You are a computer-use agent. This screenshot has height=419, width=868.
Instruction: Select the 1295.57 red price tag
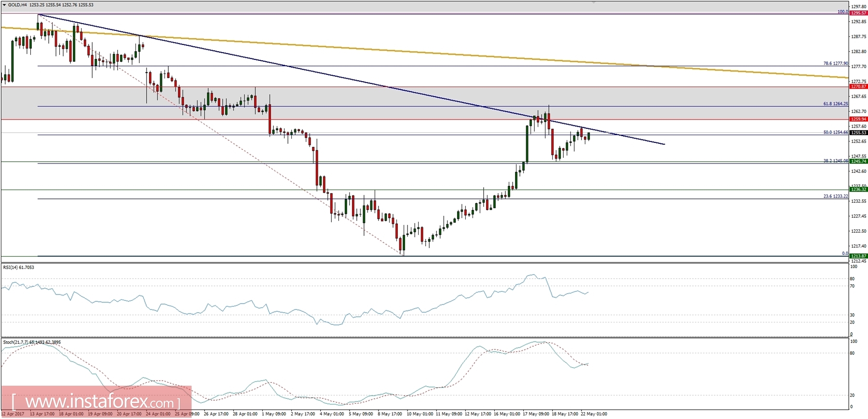point(858,13)
